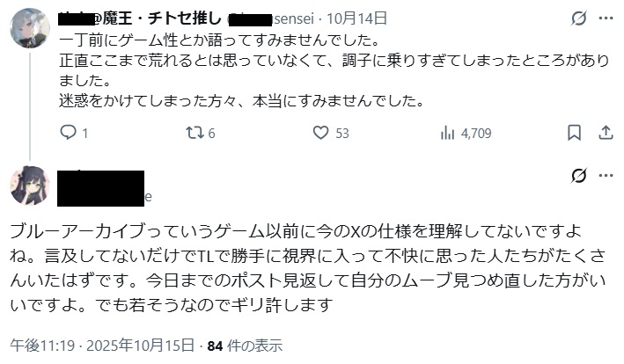Open the reply author's avatar
The width and height of the screenshot is (624, 364).
point(29,185)
